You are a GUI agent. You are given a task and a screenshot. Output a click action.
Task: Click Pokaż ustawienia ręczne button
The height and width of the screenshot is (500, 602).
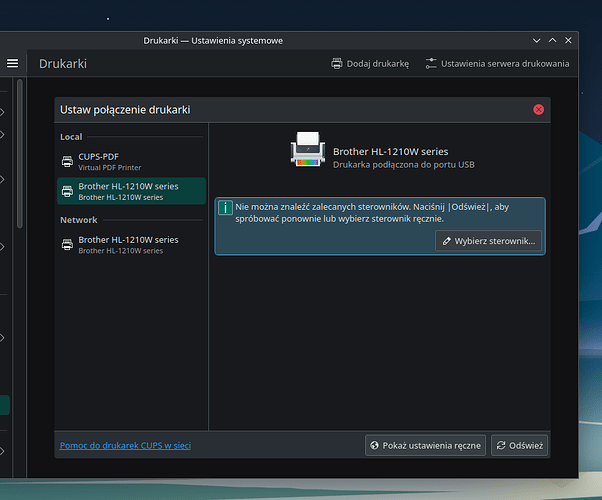pos(425,445)
